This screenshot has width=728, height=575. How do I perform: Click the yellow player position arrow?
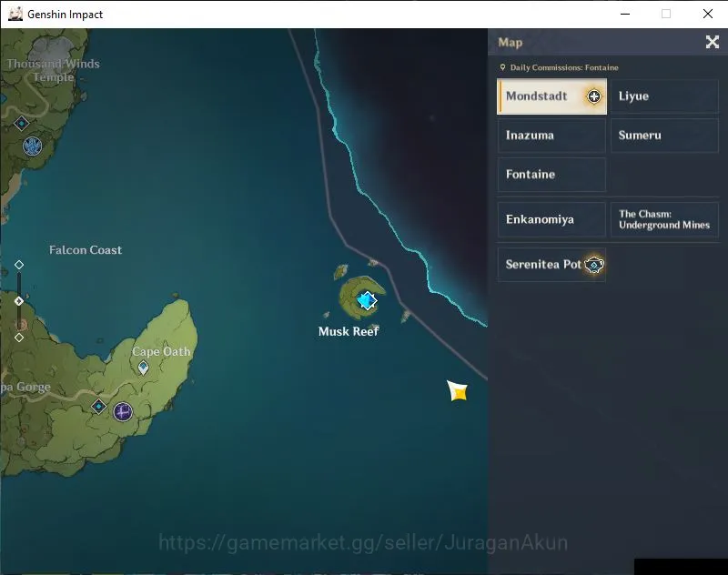click(458, 390)
